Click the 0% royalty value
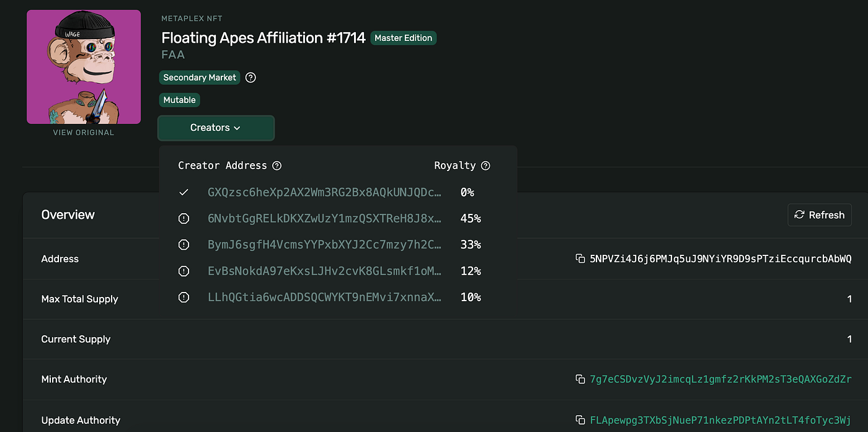This screenshot has width=868, height=432. coord(467,192)
